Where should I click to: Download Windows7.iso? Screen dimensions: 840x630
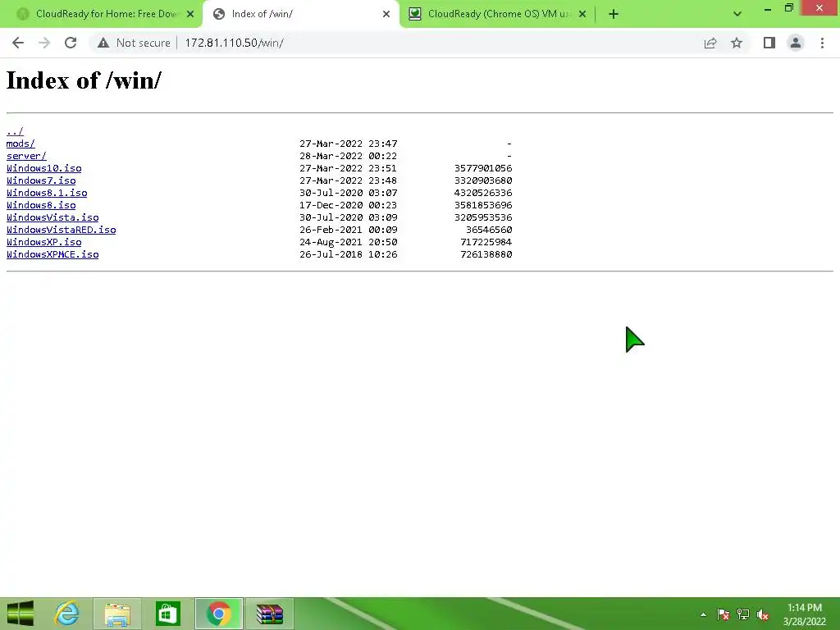point(41,180)
